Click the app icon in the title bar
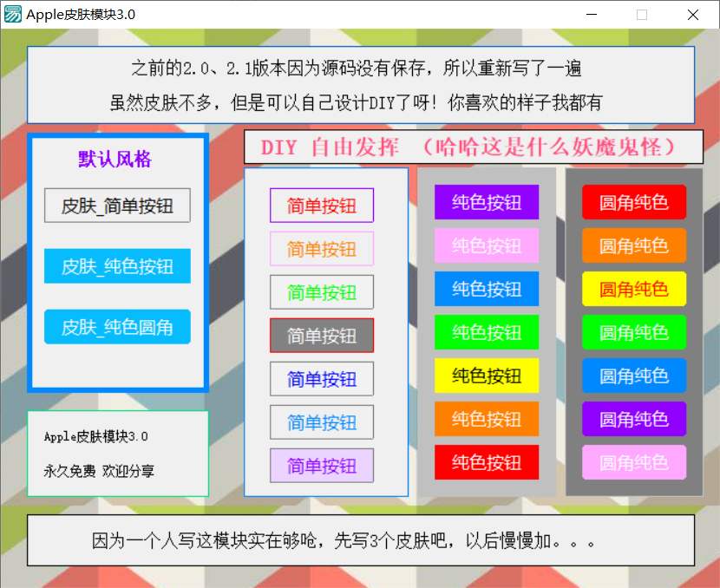720x588 pixels. 13,14
